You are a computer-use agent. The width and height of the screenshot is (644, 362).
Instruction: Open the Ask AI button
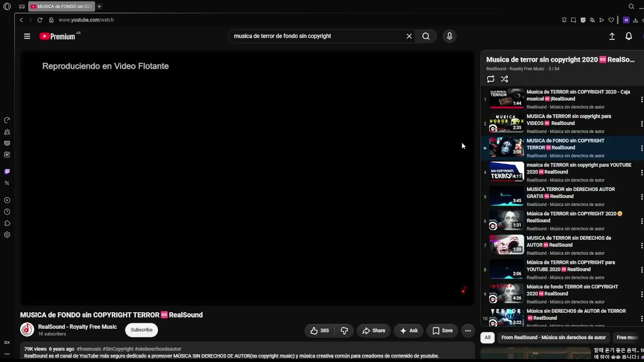point(409,330)
